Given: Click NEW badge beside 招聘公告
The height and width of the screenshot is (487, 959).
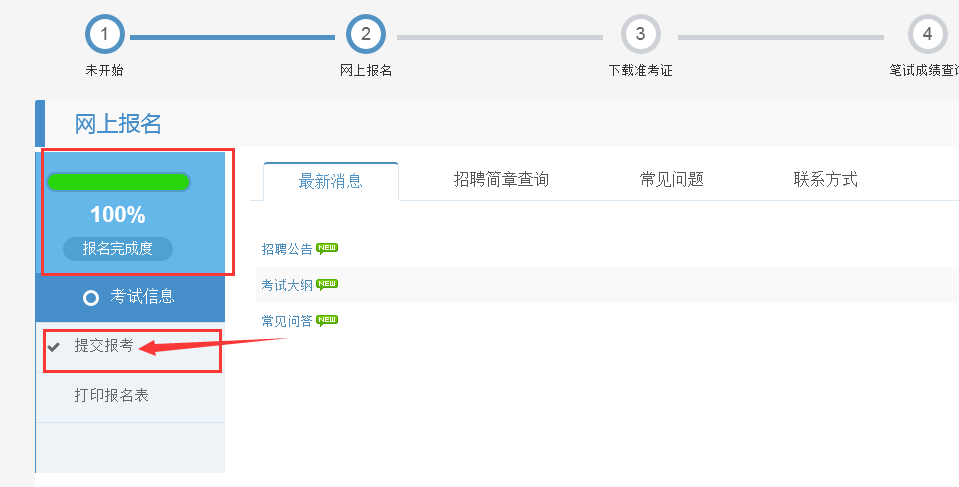Looking at the screenshot, I should click(x=327, y=248).
